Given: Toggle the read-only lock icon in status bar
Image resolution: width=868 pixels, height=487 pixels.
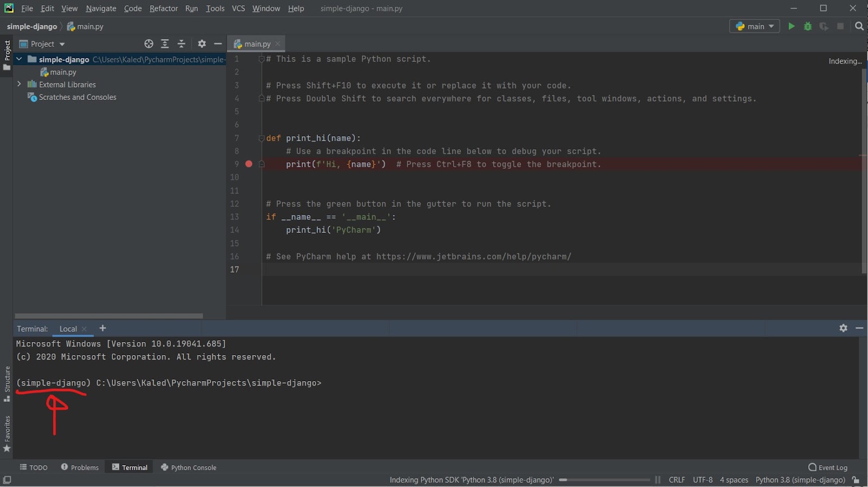Looking at the screenshot, I should click(856, 480).
